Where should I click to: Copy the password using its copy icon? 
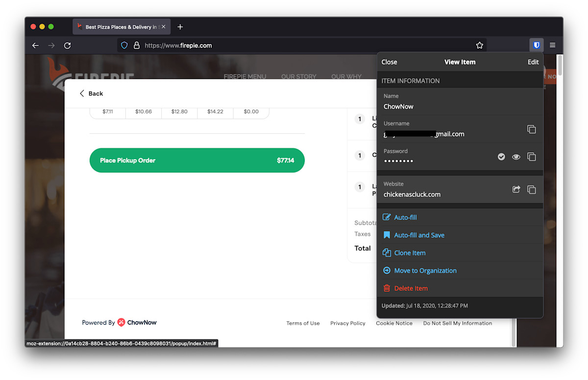point(531,157)
